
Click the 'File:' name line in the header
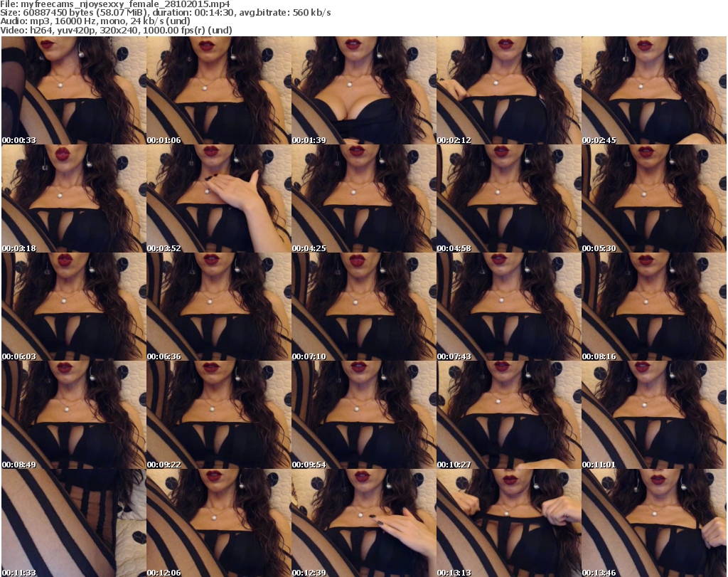[115, 4]
